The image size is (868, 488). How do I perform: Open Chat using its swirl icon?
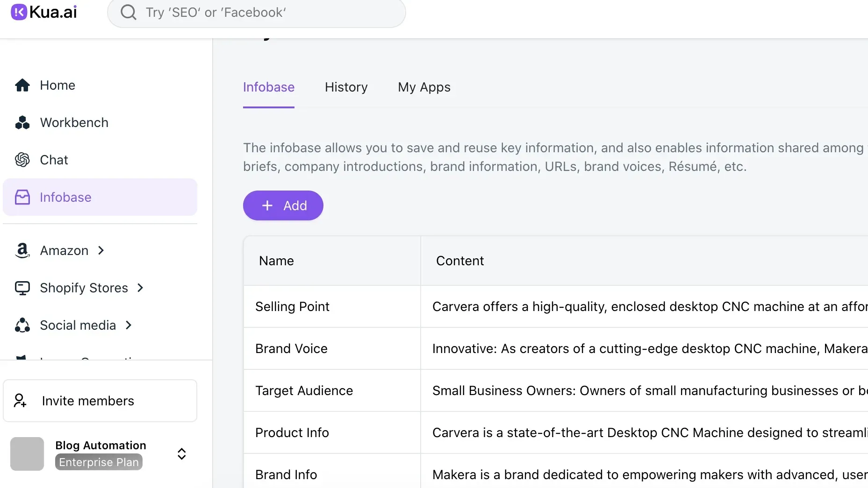coord(22,160)
